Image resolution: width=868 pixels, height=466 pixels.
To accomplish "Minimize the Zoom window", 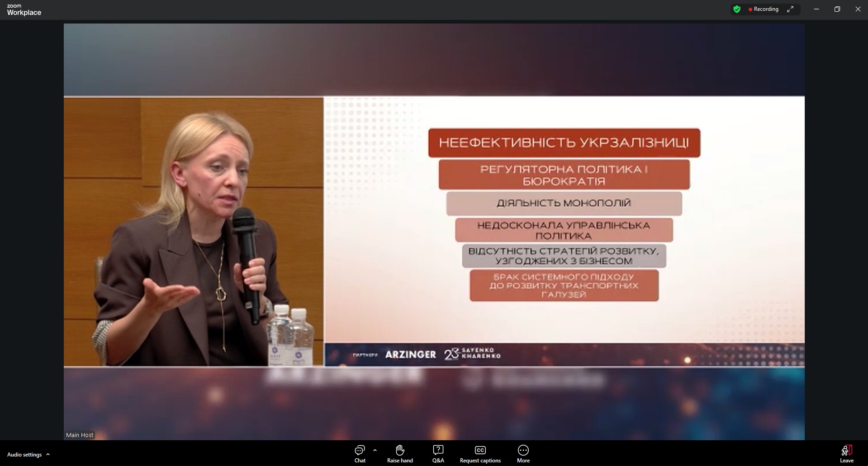I will [816, 9].
